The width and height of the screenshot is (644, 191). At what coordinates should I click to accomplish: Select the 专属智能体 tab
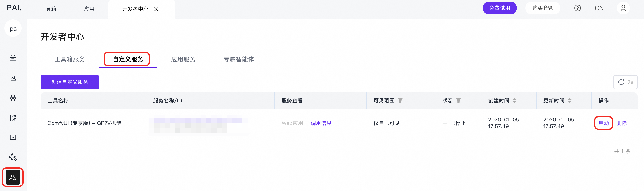[239, 59]
